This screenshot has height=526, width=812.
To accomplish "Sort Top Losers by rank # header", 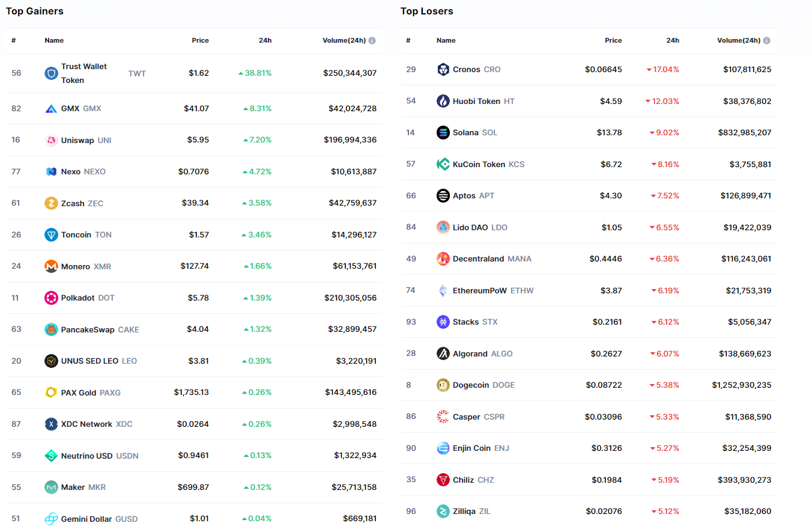I will pyautogui.click(x=408, y=40).
